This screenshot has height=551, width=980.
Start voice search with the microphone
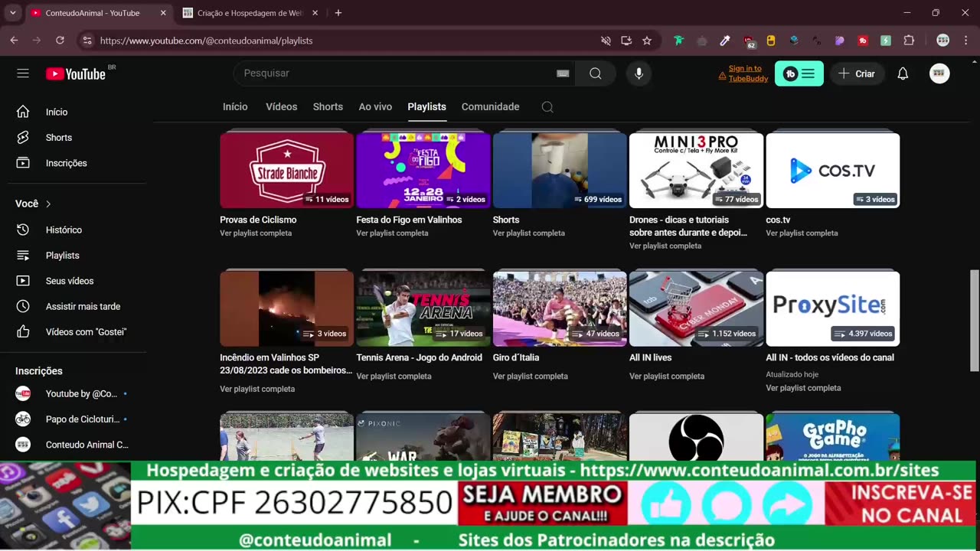tap(639, 73)
